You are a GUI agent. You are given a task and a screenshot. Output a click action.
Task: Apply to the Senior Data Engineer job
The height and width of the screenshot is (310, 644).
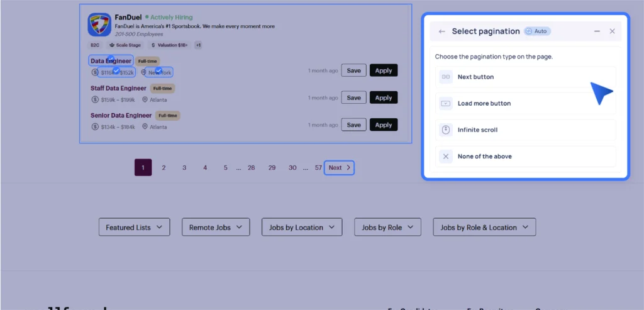(x=384, y=125)
